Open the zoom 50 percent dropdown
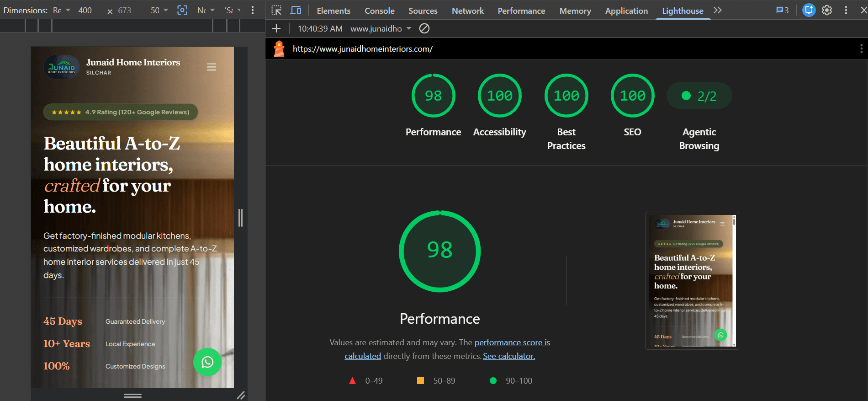 (159, 10)
